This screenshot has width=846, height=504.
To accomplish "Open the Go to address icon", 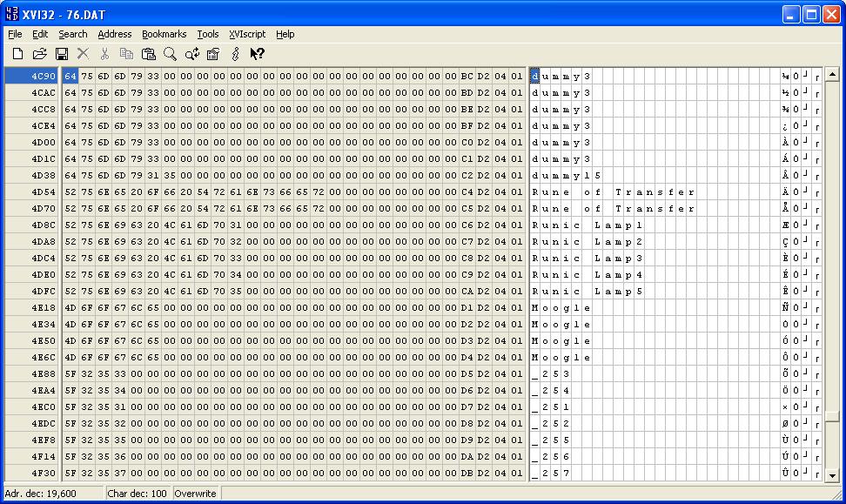I will (213, 53).
